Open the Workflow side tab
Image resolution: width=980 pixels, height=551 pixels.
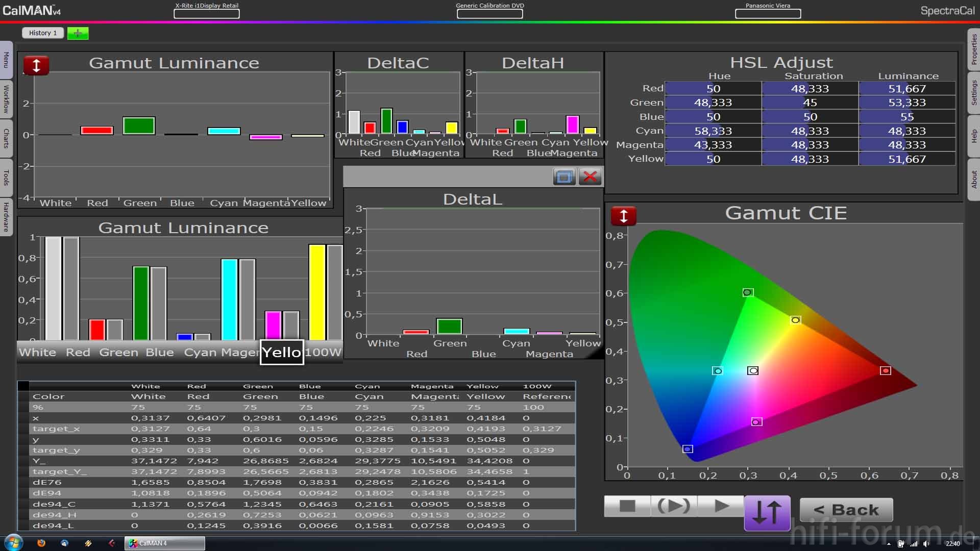coord(6,99)
